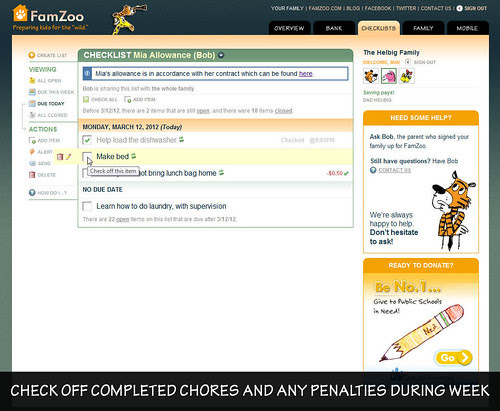
Task: Open the Mobile tab
Action: click(x=467, y=28)
